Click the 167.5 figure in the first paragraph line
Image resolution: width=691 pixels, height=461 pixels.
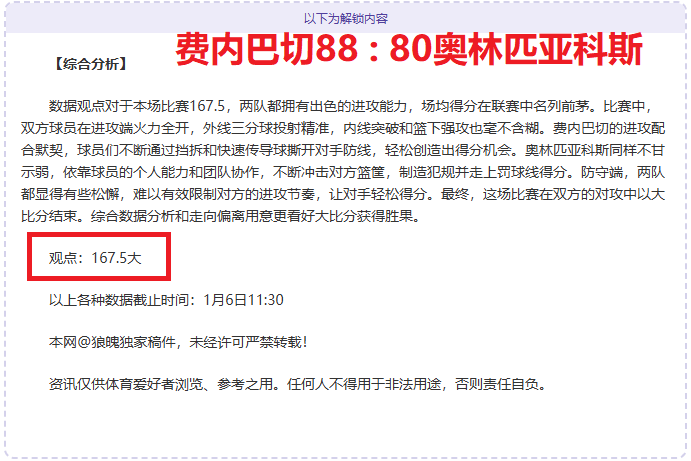[x=207, y=106]
